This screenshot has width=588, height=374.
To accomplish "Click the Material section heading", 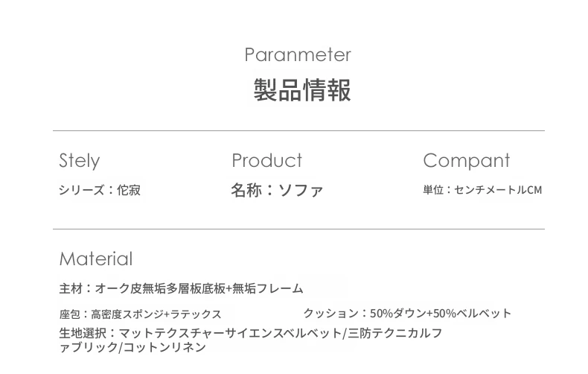I will [x=96, y=259].
